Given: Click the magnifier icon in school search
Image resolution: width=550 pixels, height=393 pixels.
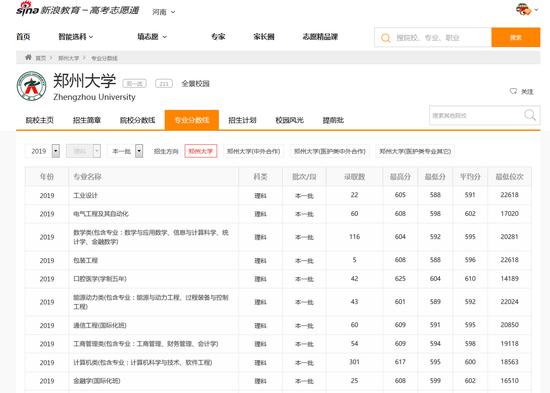Looking at the screenshot, I should click(x=530, y=115).
